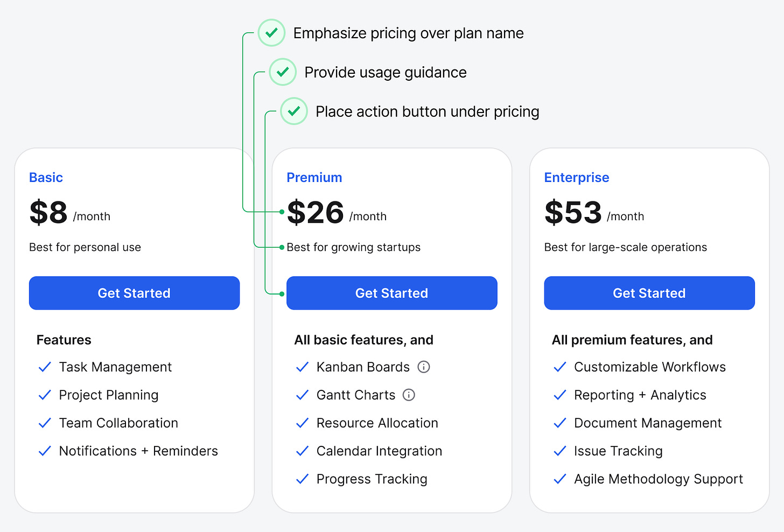Click the checkmark beside Agile Methodology Support

click(560, 479)
